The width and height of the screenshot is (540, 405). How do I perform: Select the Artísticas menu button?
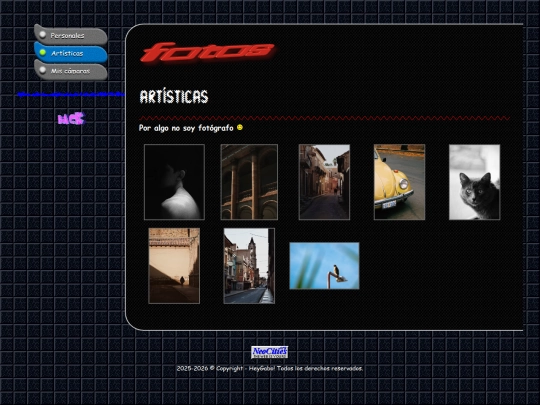71,53
